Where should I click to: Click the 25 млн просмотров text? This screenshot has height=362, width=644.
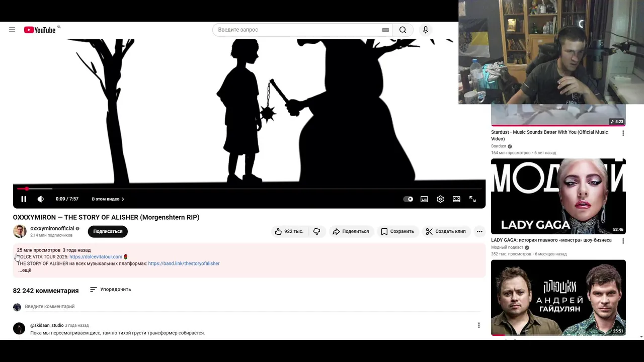click(x=38, y=250)
